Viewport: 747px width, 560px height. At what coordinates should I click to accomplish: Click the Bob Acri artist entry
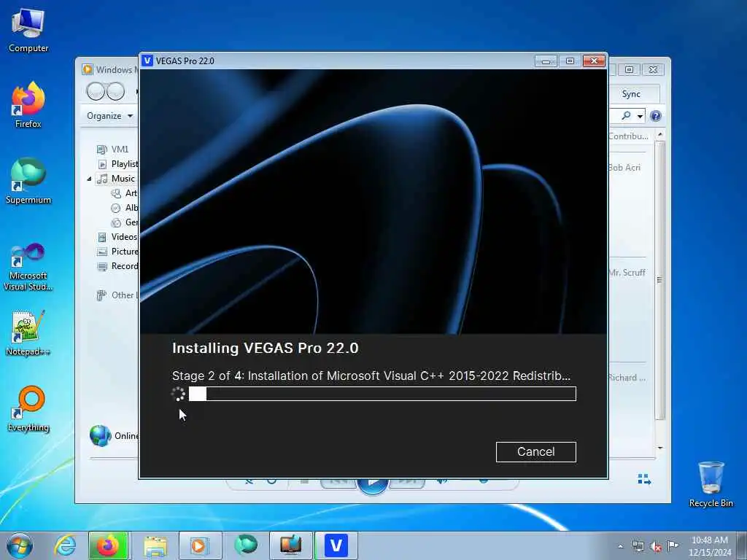coord(624,168)
